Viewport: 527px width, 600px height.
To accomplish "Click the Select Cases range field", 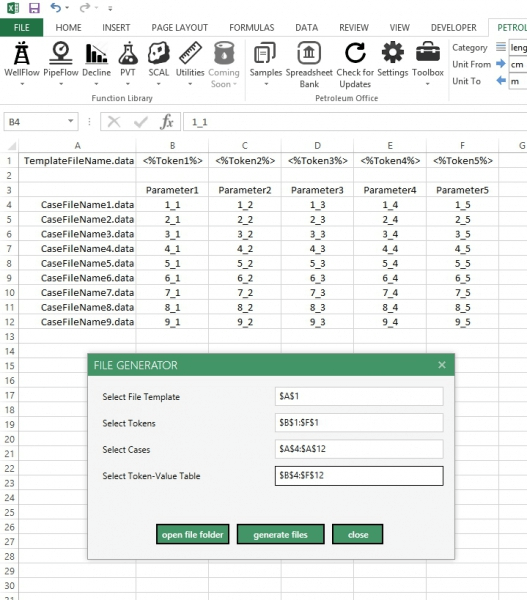I will [x=359, y=449].
